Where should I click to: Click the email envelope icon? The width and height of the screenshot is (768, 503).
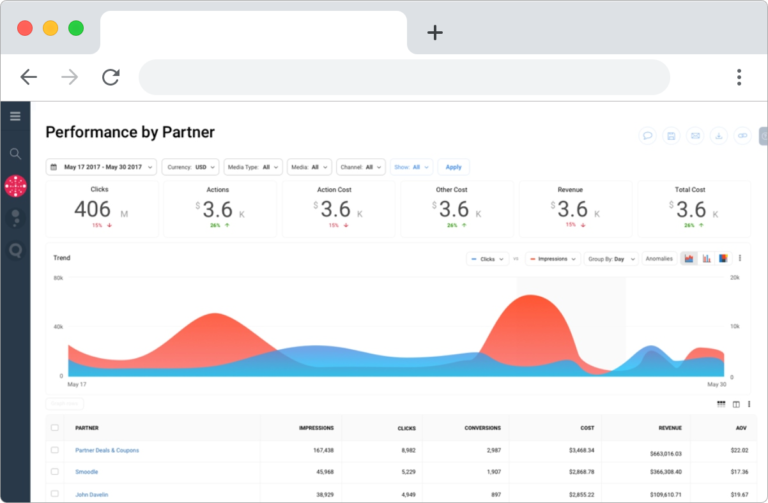pyautogui.click(x=695, y=136)
